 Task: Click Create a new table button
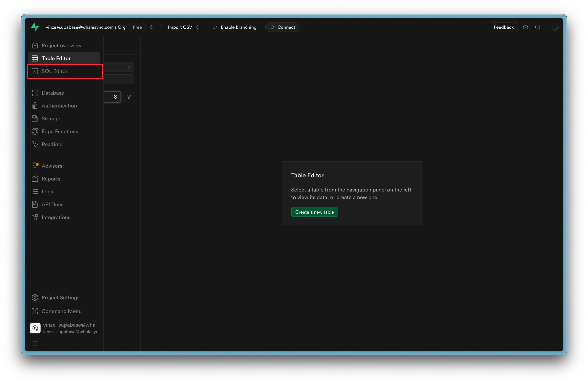pyautogui.click(x=314, y=212)
